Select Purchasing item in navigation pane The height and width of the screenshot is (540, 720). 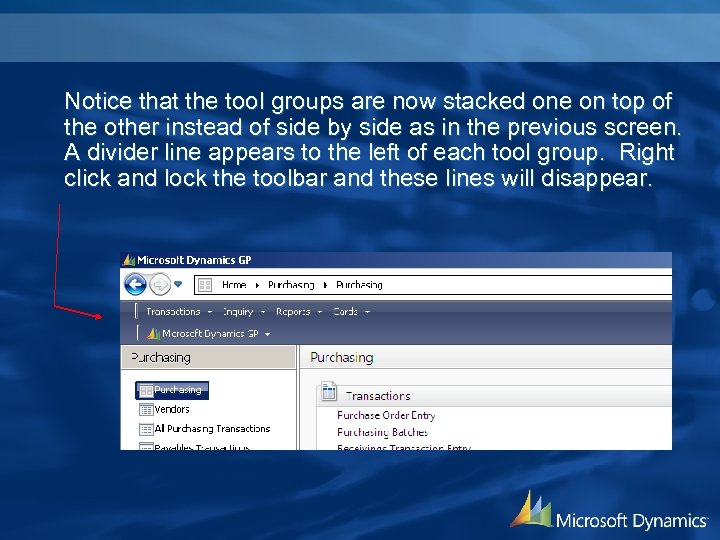[x=172, y=390]
